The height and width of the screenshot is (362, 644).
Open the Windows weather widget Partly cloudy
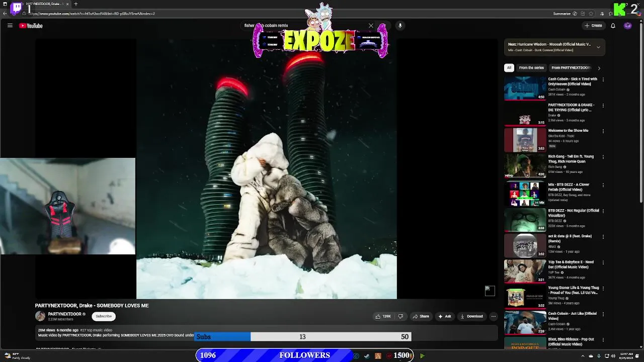(18, 356)
